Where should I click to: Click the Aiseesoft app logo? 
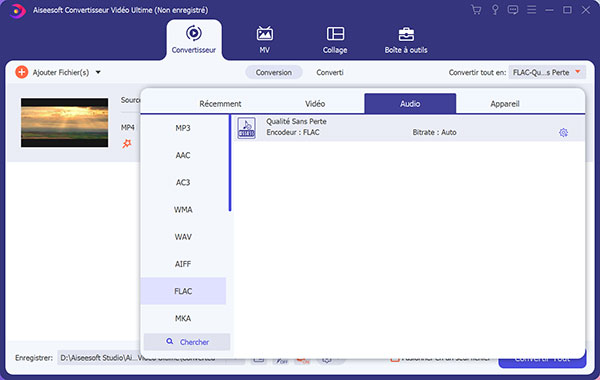(17, 10)
